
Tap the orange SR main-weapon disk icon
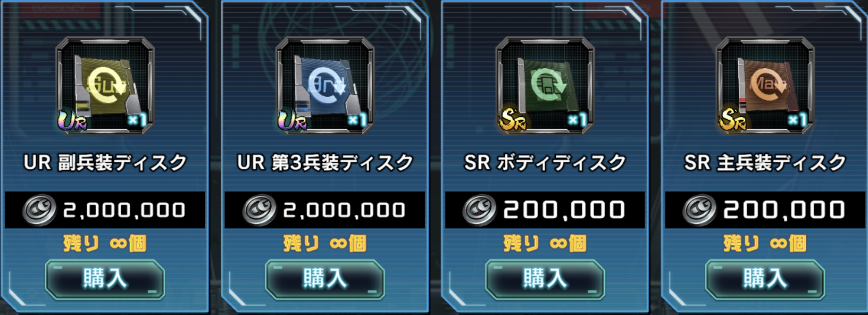pyautogui.click(x=765, y=85)
